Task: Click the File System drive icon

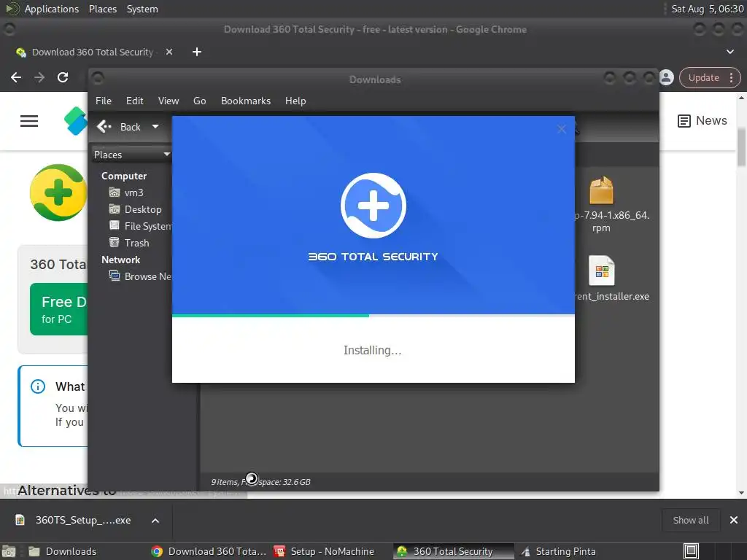Action: (115, 225)
